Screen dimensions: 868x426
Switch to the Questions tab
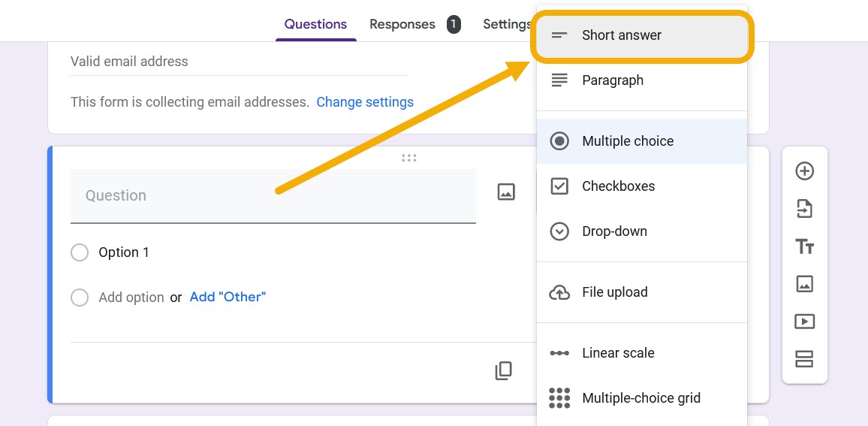tap(315, 24)
